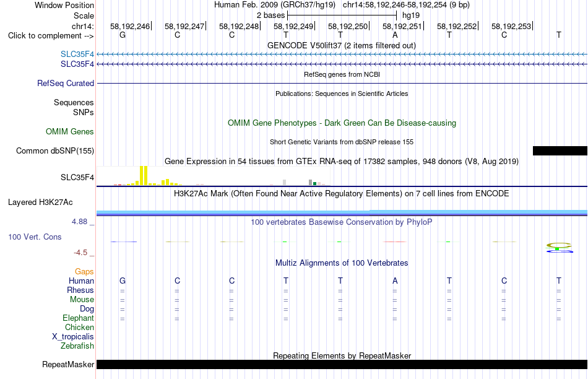Click the orange Gaps row label
The width and height of the screenshot is (588, 379).
(x=84, y=272)
